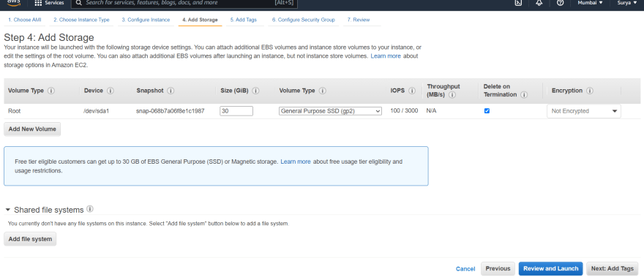Click the 100 / 3000 IOPS value
Image resolution: width=644 pixels, height=277 pixels.
click(404, 111)
